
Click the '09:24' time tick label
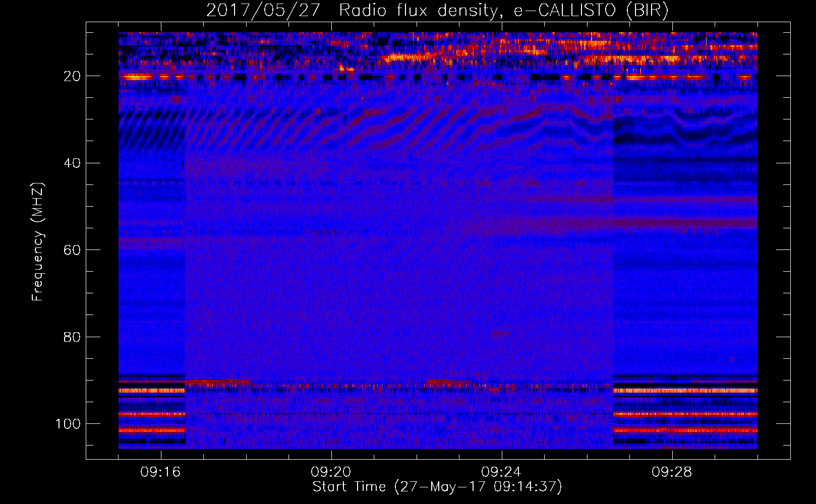[x=501, y=472]
